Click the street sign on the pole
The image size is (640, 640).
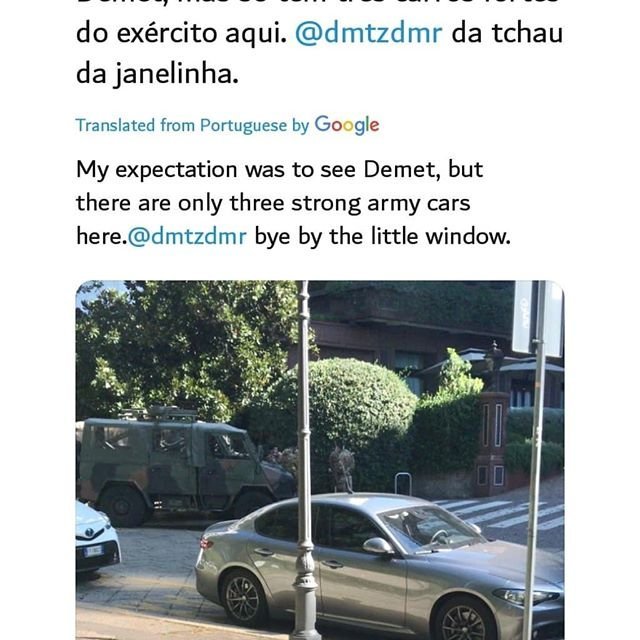[537, 316]
